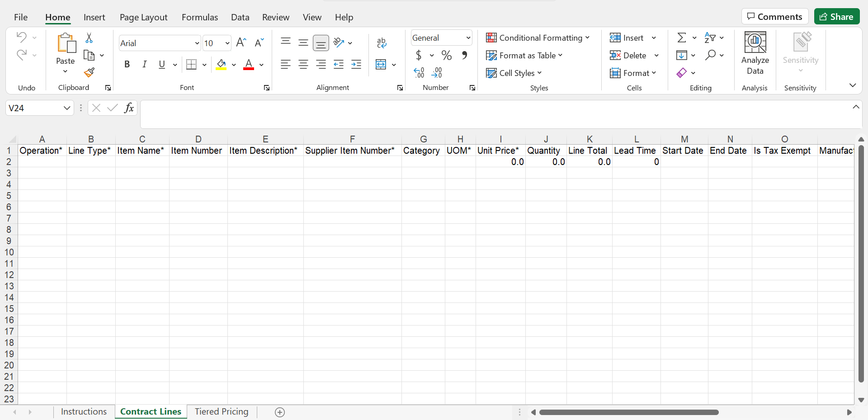The width and height of the screenshot is (868, 420).
Task: Expand the General number format dropdown
Action: click(468, 38)
